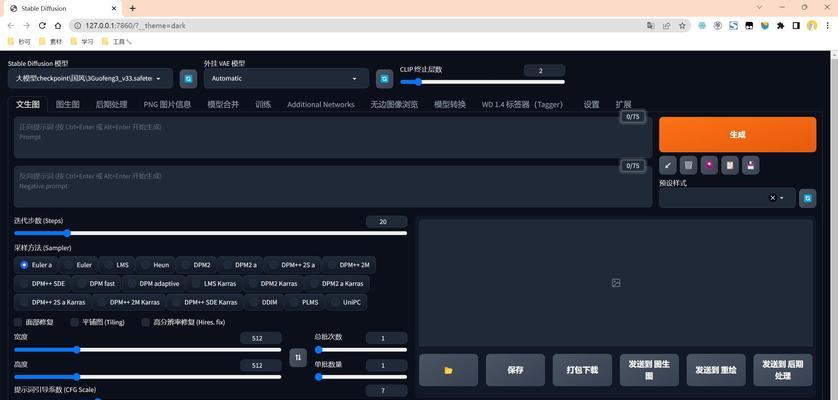
Task: Click the browser back arrow
Action: (x=11, y=25)
